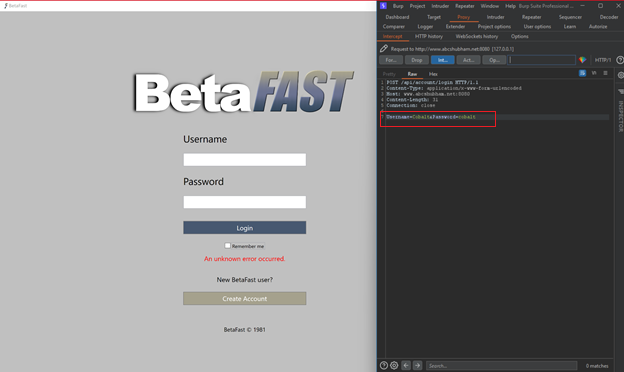Click the colorful highlight icon in Burp
The image size is (624, 372).
(x=582, y=60)
